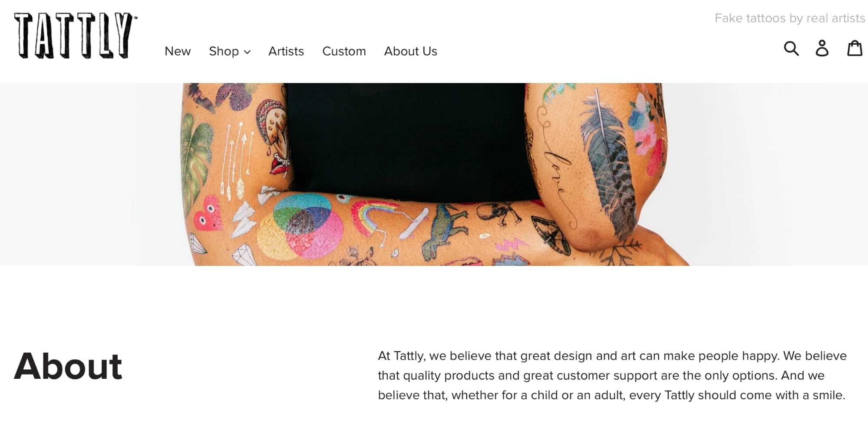Click the overlapping color circles tattoo
Image resolution: width=868 pixels, height=447 pixels.
point(300,227)
